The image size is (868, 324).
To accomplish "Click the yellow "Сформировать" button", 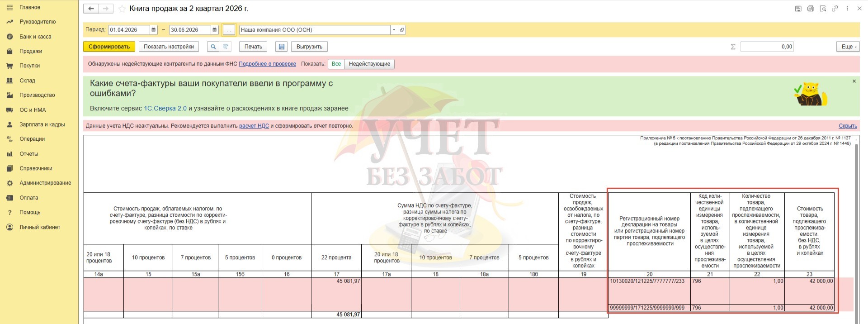I will click(x=109, y=47).
